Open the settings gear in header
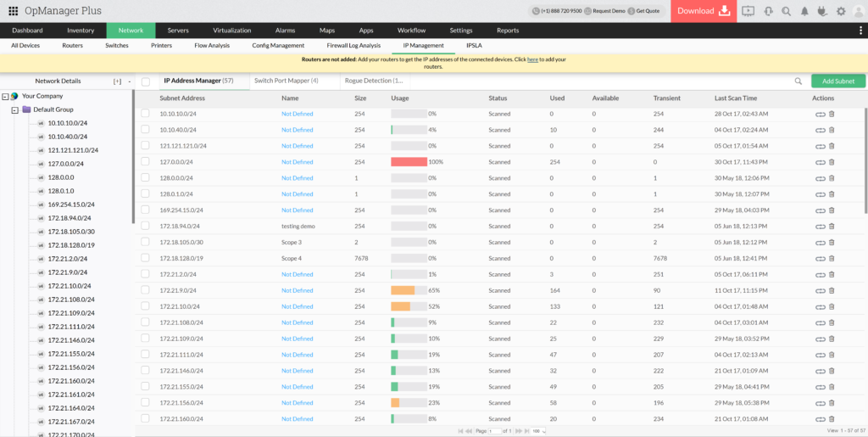The width and height of the screenshot is (868, 437). click(840, 11)
